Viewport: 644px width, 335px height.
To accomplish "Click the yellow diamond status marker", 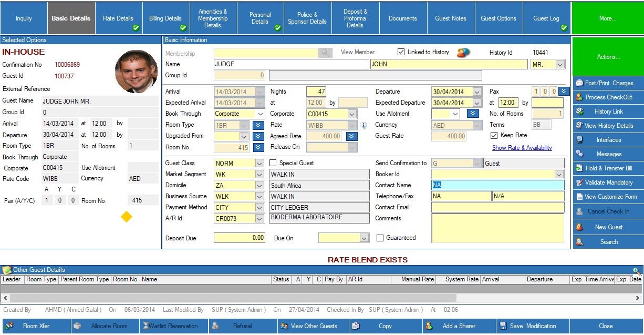I will [x=127, y=217].
